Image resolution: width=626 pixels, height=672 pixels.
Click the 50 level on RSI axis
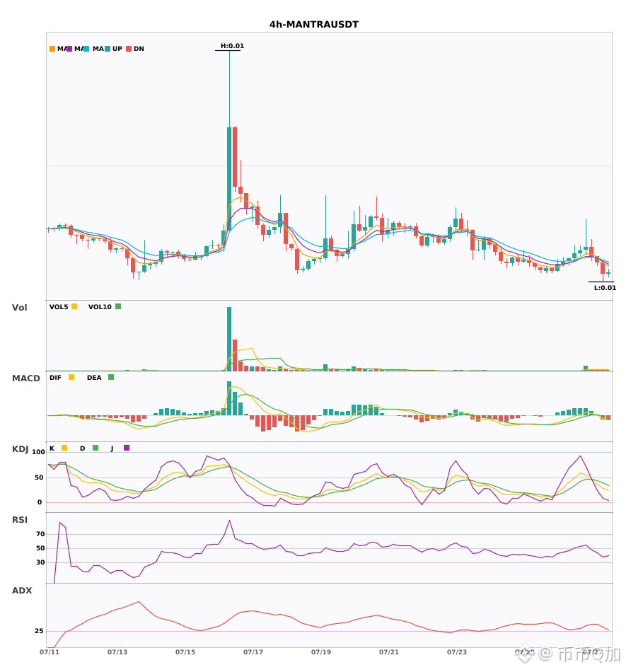[x=40, y=548]
